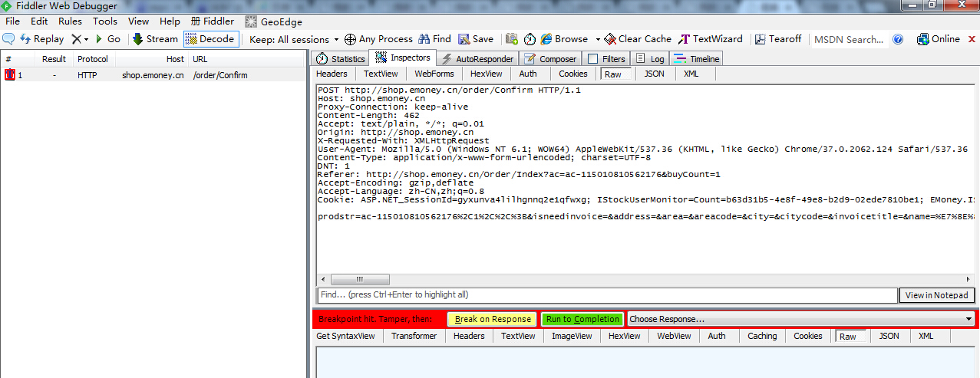The width and height of the screenshot is (980, 378).
Task: Select response ImageView tab
Action: pyautogui.click(x=572, y=336)
